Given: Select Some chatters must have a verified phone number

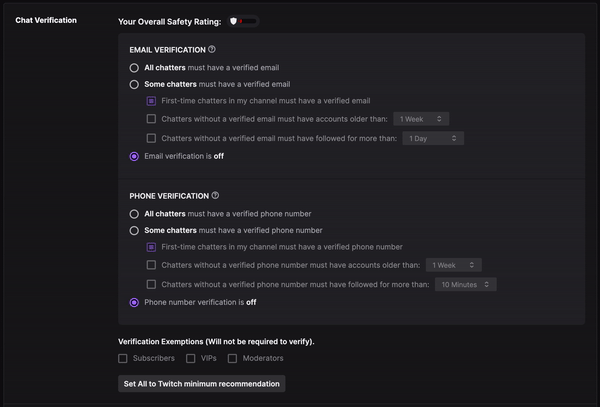Looking at the screenshot, I should point(134,230).
